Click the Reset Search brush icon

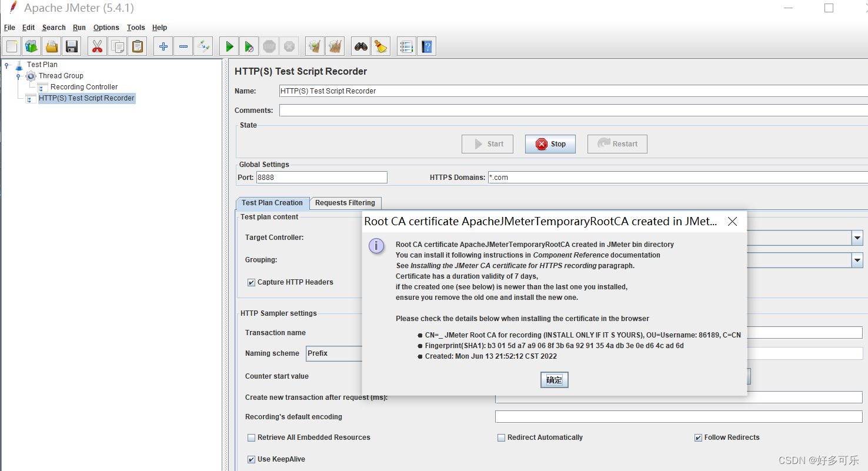tap(381, 46)
